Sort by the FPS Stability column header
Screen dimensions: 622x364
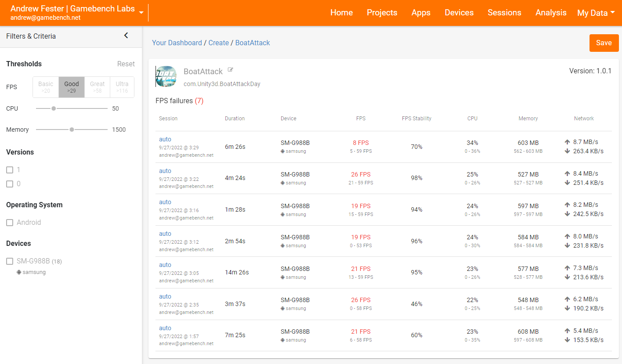(416, 119)
